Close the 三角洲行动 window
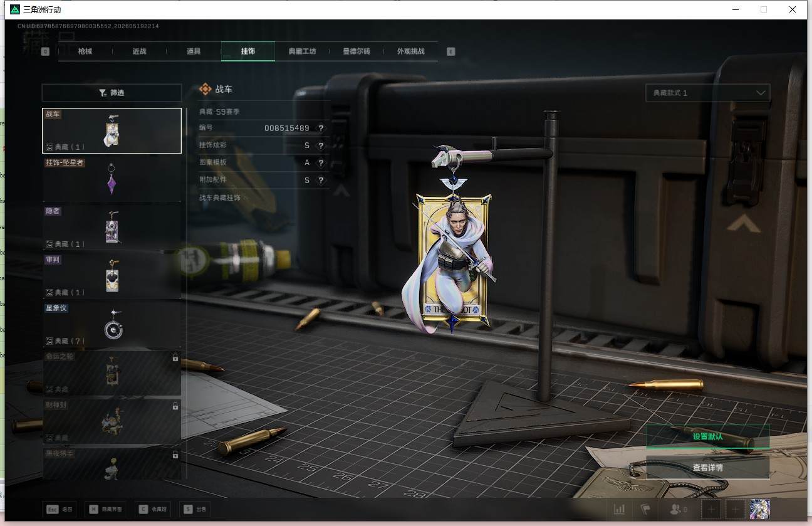 793,9
